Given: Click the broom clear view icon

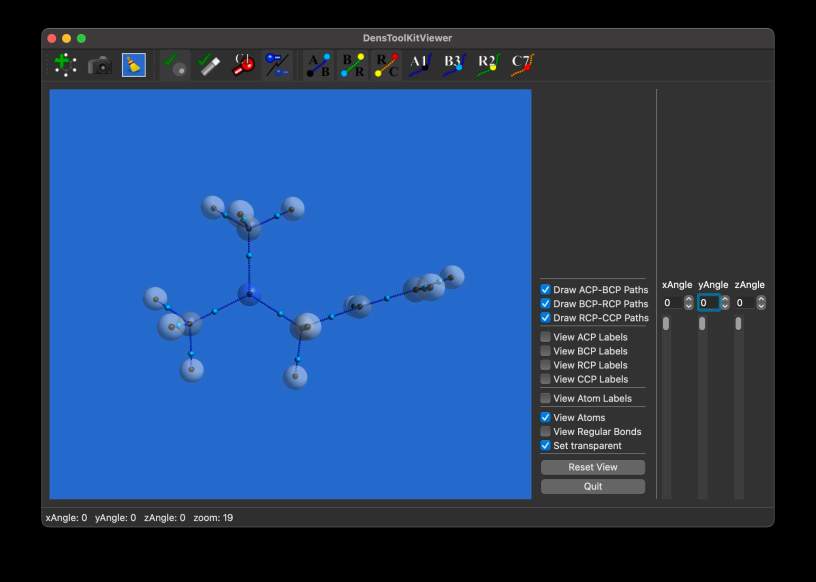Looking at the screenshot, I should coord(133,65).
